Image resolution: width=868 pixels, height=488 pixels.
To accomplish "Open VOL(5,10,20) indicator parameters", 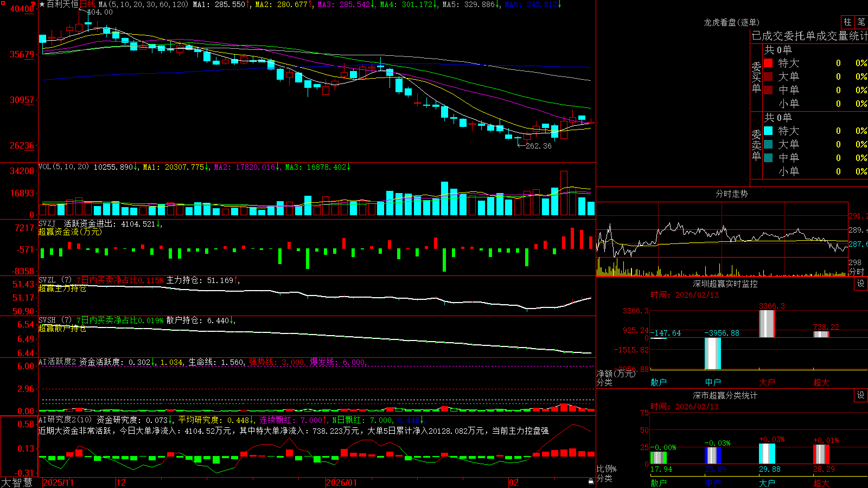I will [x=64, y=167].
